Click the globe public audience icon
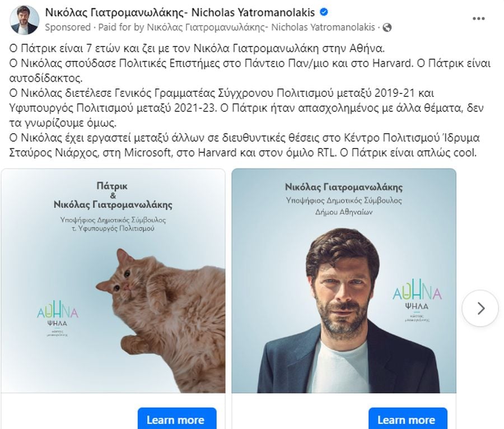 (388, 27)
